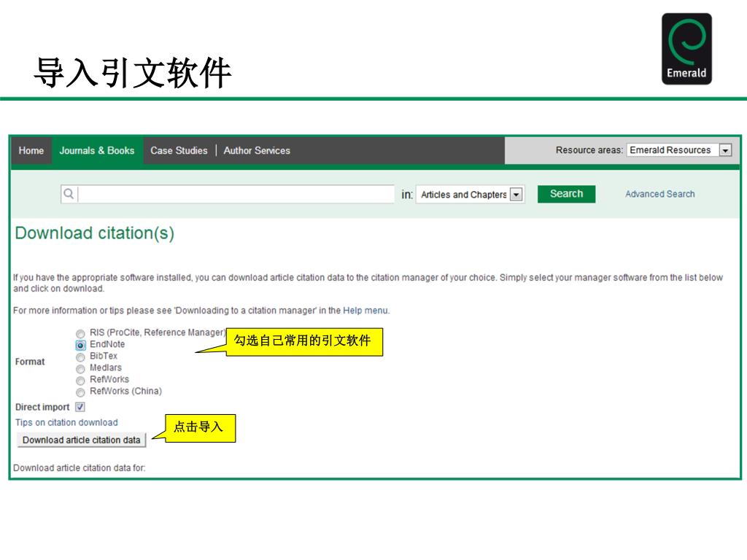This screenshot has width=747, height=560.
Task: Choose the BibTex format option
Action: [x=80, y=357]
